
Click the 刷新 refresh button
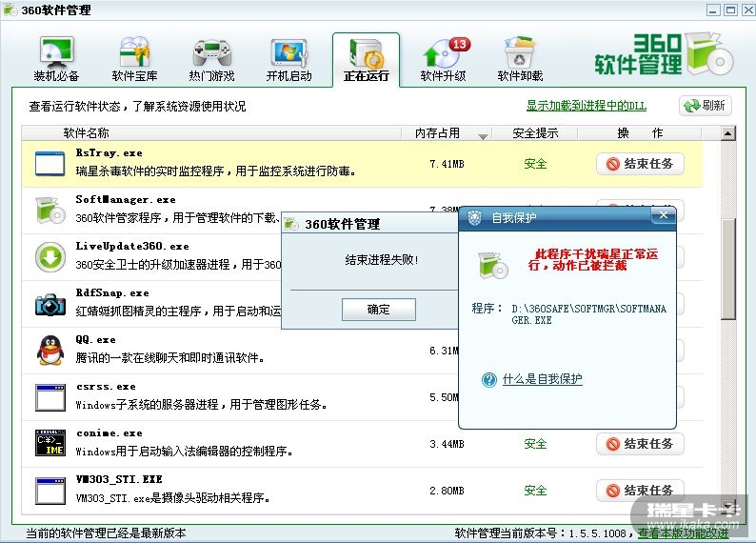pyautogui.click(x=706, y=106)
